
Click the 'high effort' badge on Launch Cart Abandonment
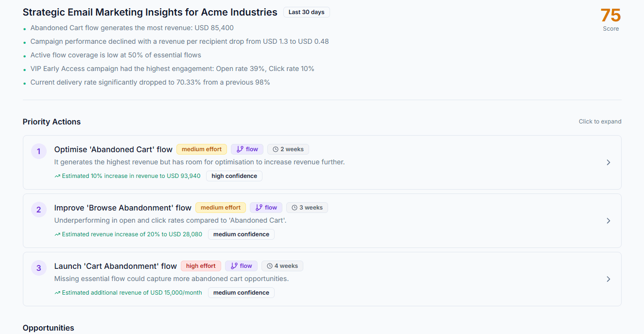(201, 265)
